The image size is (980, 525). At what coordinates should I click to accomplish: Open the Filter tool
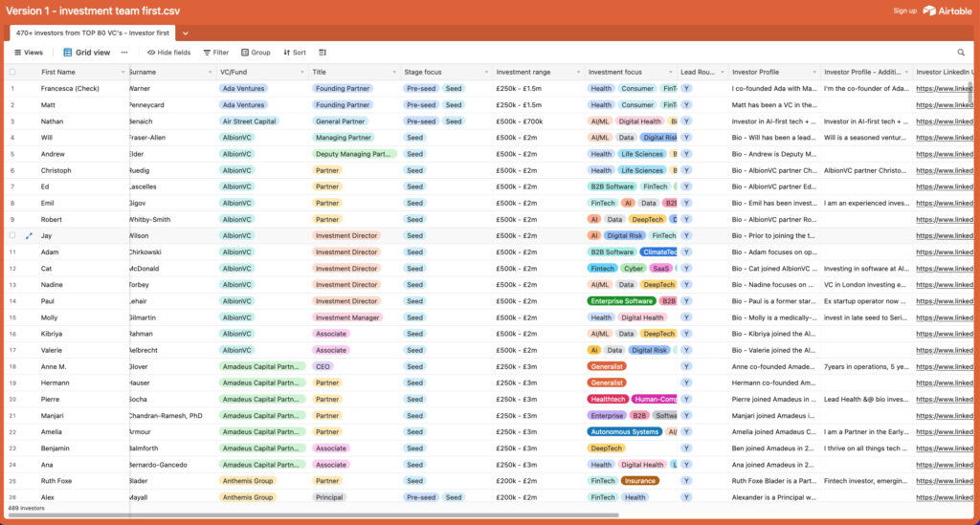coord(215,53)
